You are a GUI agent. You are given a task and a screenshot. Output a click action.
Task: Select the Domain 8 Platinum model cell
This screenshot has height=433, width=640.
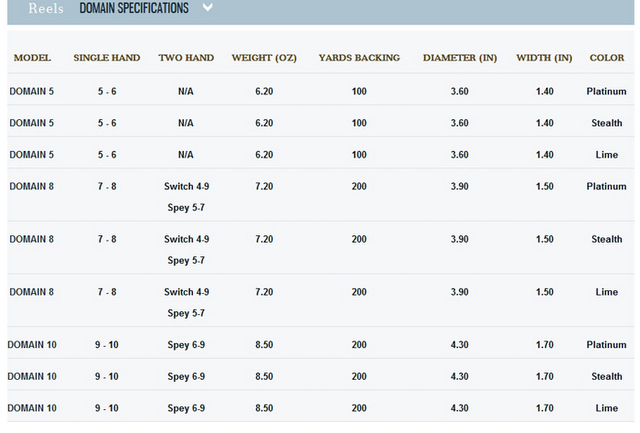point(31,187)
